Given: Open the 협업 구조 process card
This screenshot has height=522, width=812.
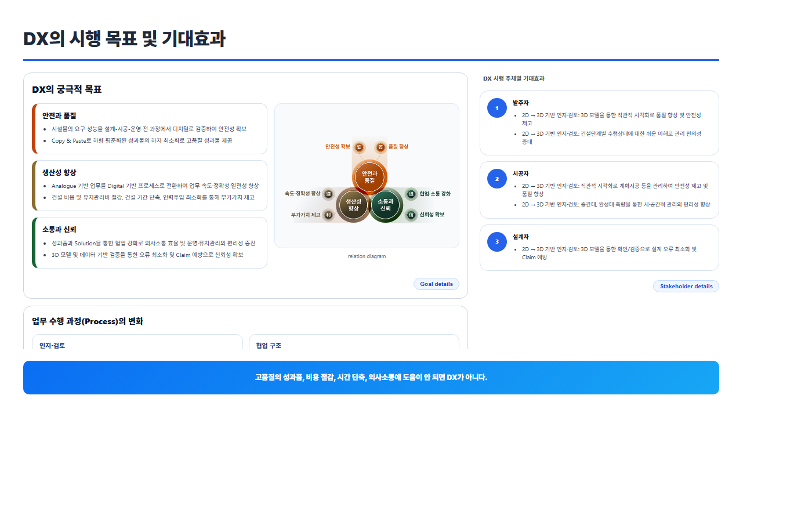Looking at the screenshot, I should [354, 342].
